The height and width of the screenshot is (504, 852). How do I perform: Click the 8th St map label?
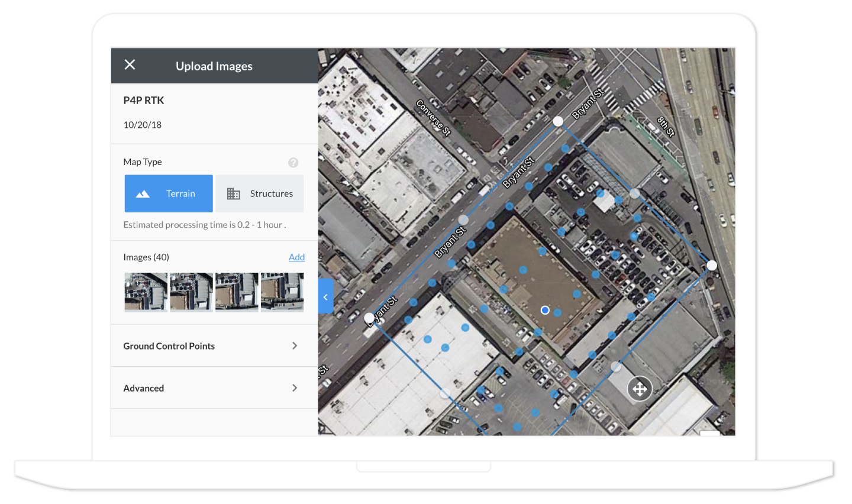click(666, 127)
